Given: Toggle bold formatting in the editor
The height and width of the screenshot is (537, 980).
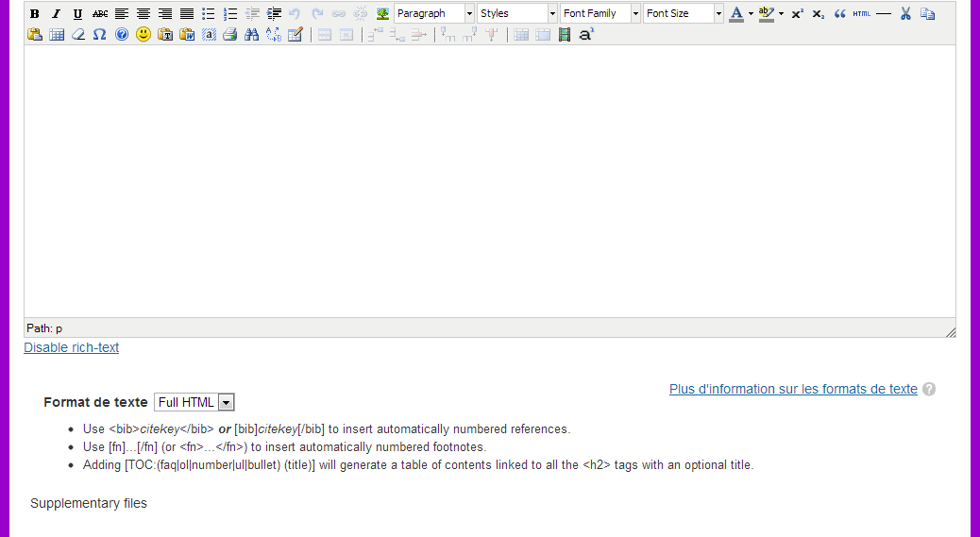Looking at the screenshot, I should pyautogui.click(x=35, y=14).
